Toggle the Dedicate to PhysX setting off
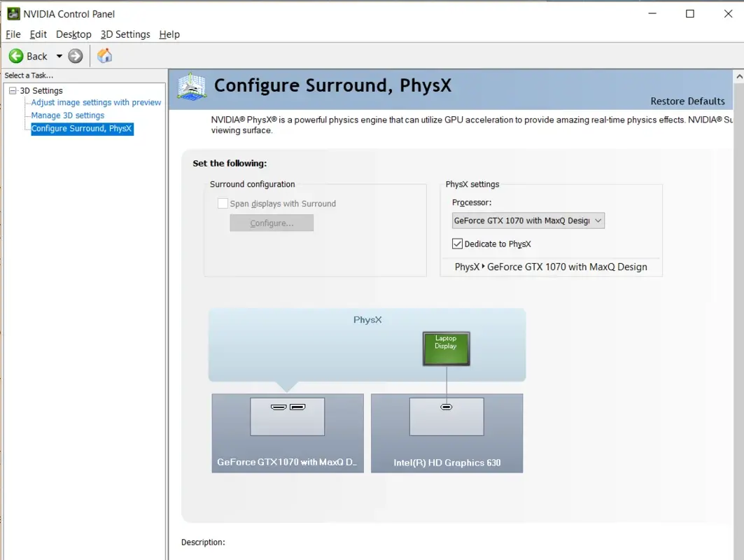744x560 pixels. [457, 244]
